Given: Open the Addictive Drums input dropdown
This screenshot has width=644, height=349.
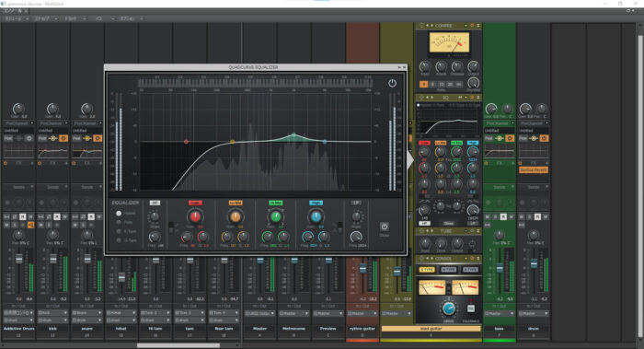Looking at the screenshot, I should (18, 313).
